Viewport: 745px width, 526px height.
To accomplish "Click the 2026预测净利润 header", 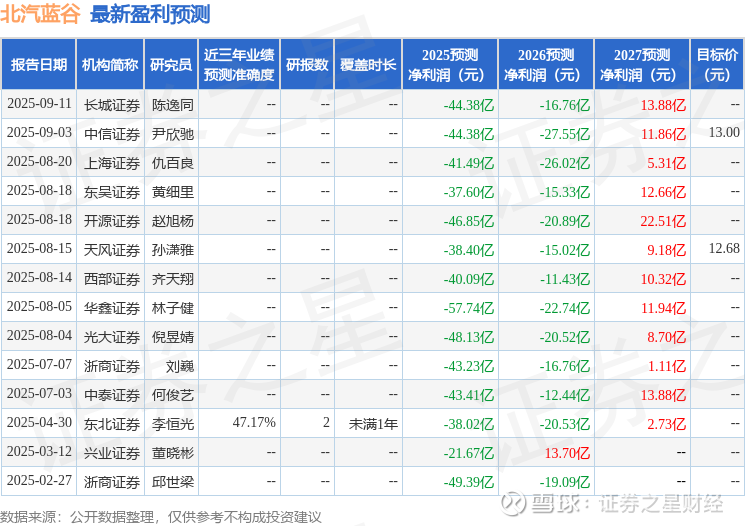I will point(545,65).
